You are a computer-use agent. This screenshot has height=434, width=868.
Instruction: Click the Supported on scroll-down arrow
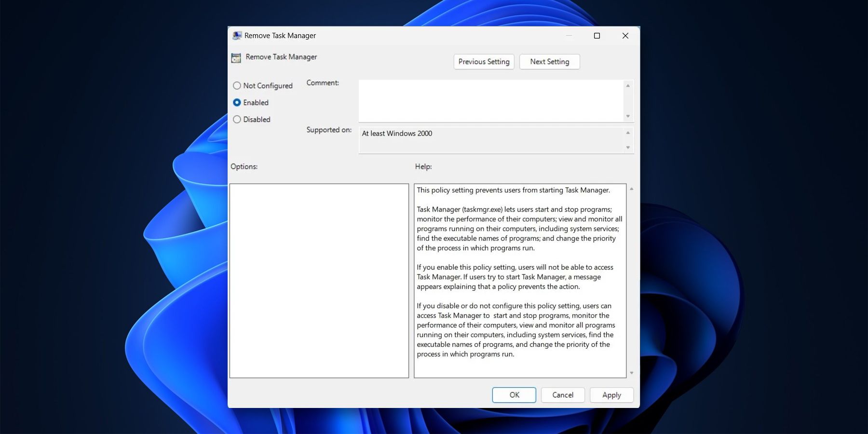point(628,148)
